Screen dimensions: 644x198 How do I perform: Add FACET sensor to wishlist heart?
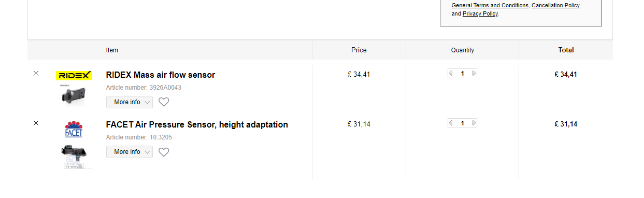(164, 152)
